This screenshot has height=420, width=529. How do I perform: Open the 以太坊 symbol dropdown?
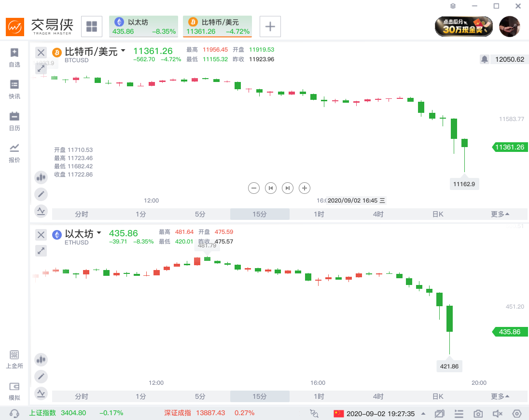click(100, 233)
